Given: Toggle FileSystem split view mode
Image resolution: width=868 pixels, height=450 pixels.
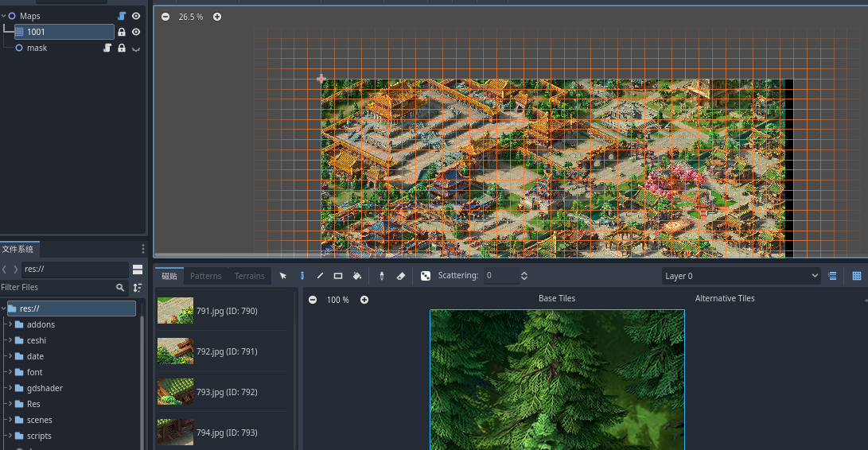Looking at the screenshot, I should pyautogui.click(x=138, y=269).
